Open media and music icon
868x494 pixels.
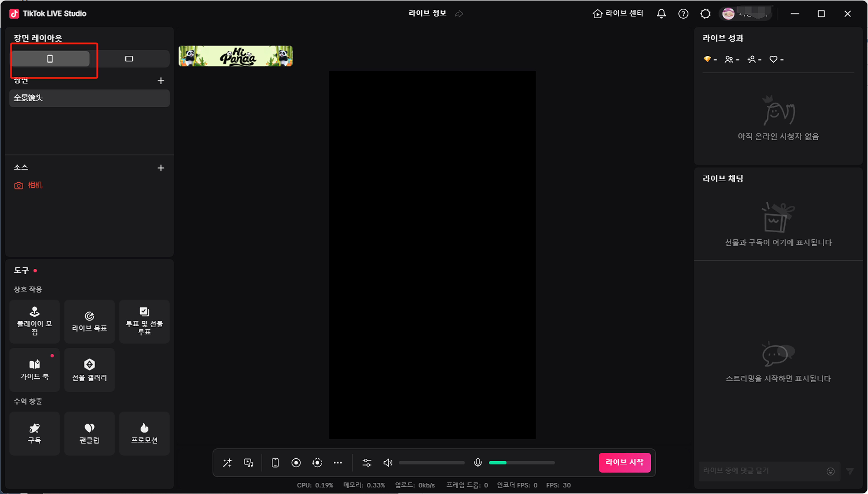249,463
